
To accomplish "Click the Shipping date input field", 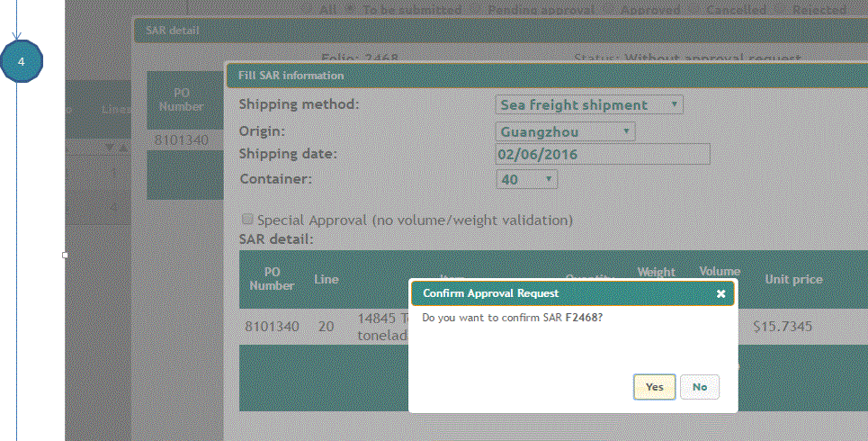I will (603, 155).
